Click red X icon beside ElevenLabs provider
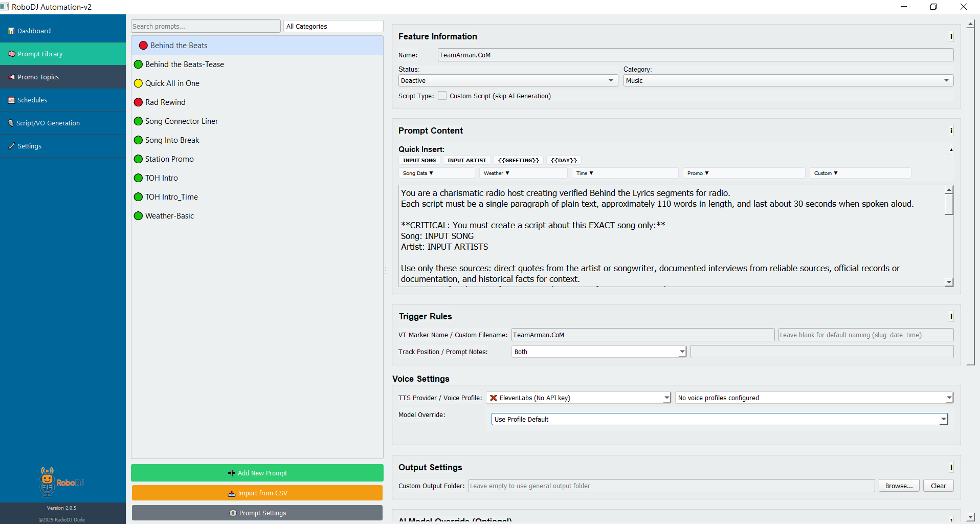 [x=494, y=398]
